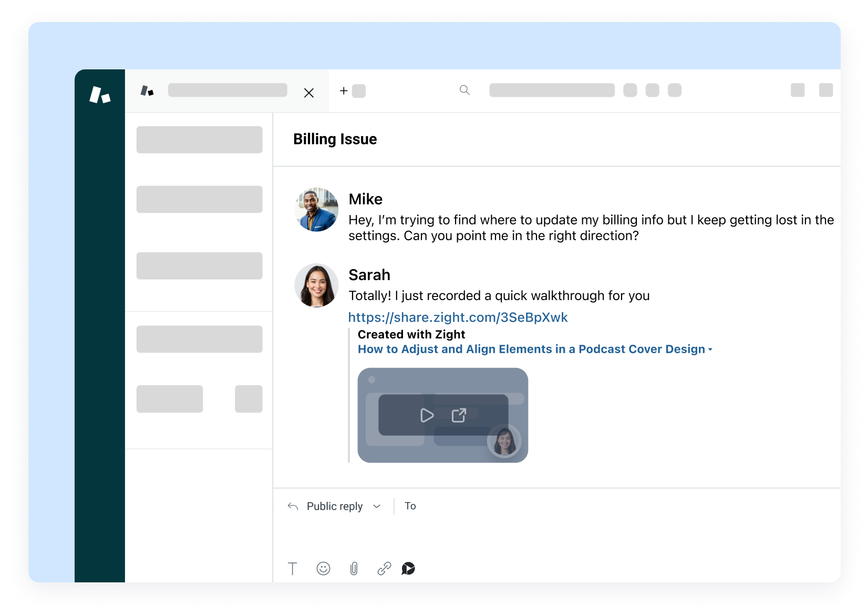Expand the Public reply dropdown
The image size is (868, 616).
click(376, 506)
